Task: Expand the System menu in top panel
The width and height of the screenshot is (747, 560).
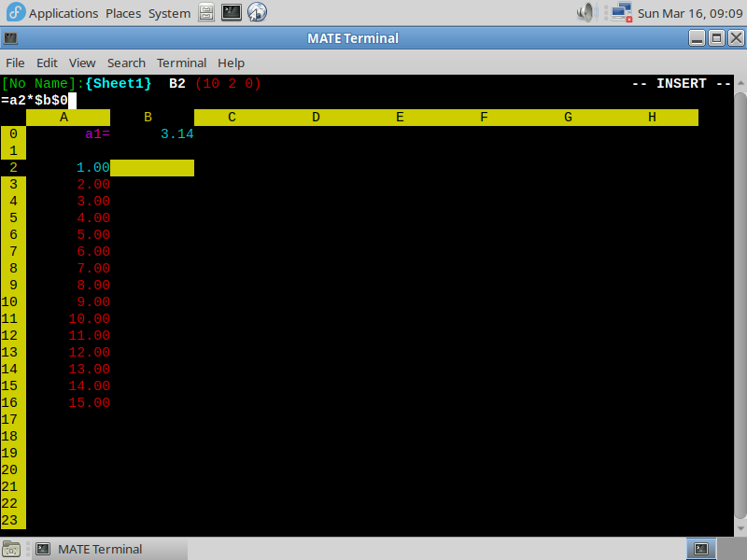Action: tap(169, 13)
